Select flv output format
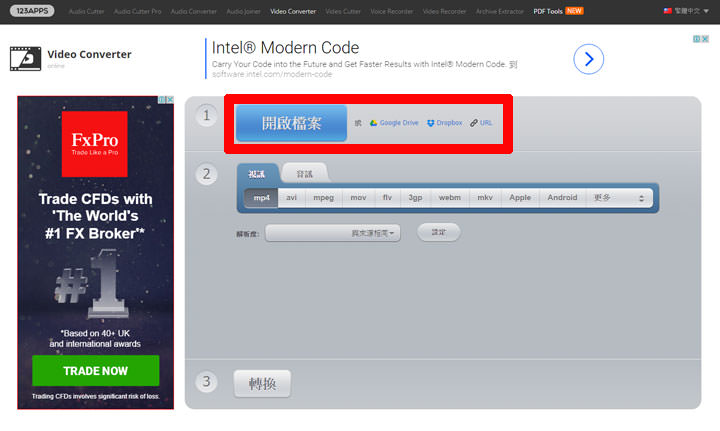720x431 pixels. pyautogui.click(x=388, y=198)
